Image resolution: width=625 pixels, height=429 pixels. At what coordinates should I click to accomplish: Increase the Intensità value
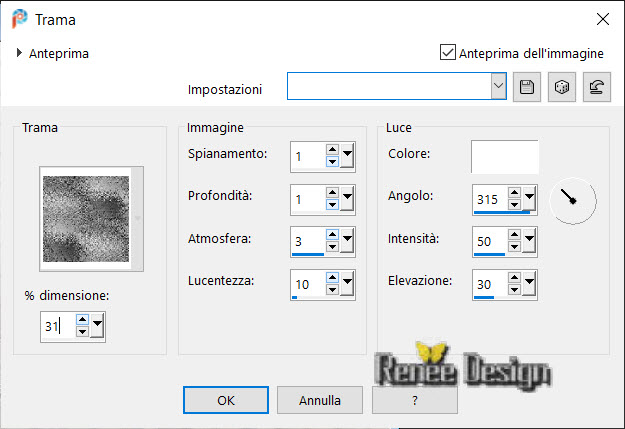(514, 234)
